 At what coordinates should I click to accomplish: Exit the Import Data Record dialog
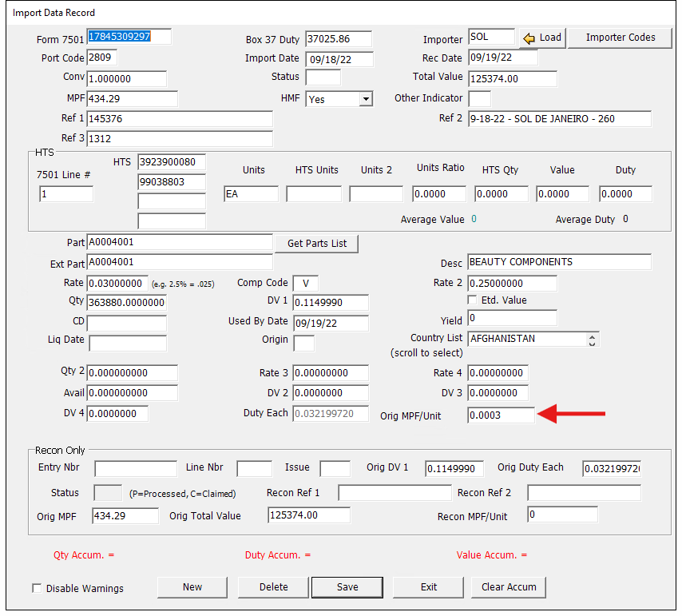pos(429,587)
